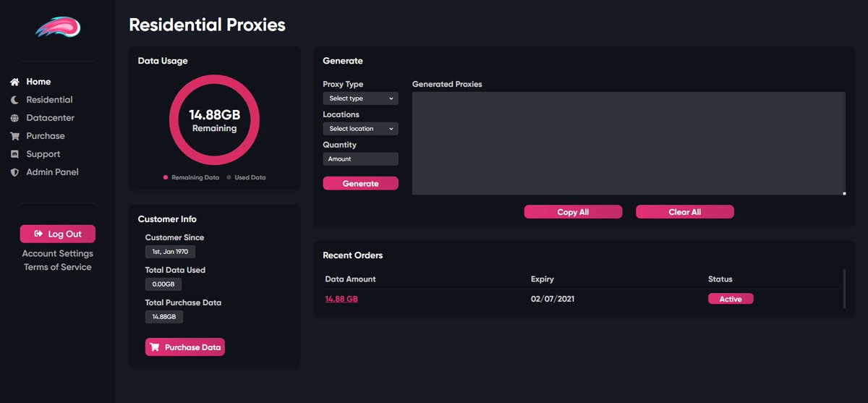Screen dimensions: 868x403
Task: Click the Purchase cart icon in the sidebar
Action: (x=14, y=136)
